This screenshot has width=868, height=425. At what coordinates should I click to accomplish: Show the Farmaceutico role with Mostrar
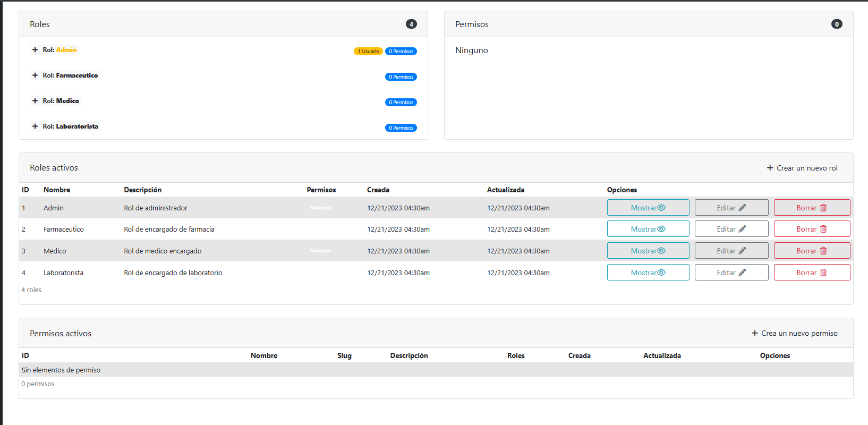pos(648,229)
